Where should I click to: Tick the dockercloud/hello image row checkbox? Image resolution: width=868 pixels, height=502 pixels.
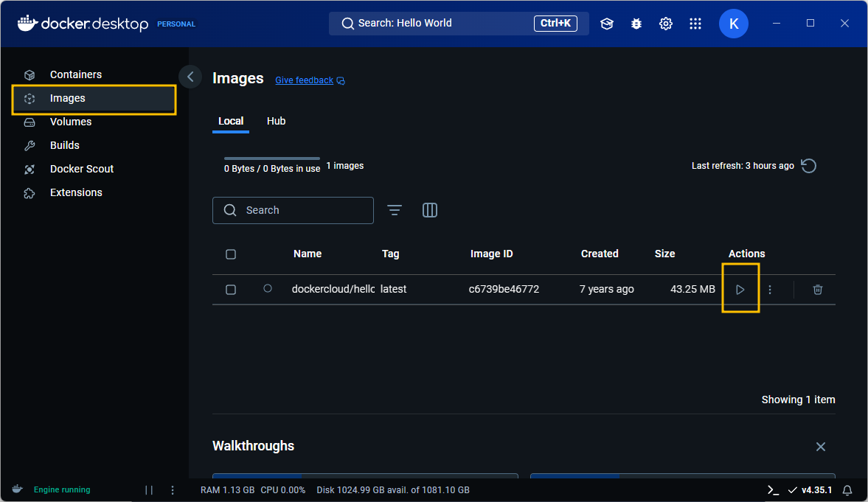pyautogui.click(x=231, y=290)
